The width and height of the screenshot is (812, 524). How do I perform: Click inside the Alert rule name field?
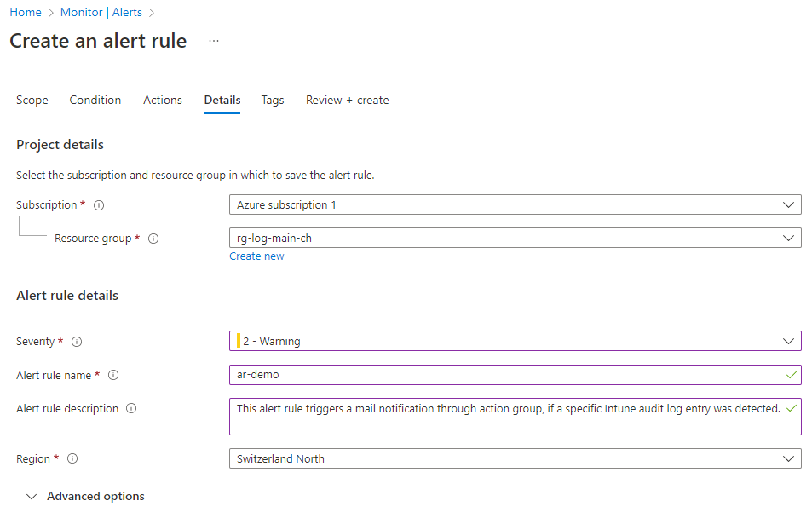426,375
